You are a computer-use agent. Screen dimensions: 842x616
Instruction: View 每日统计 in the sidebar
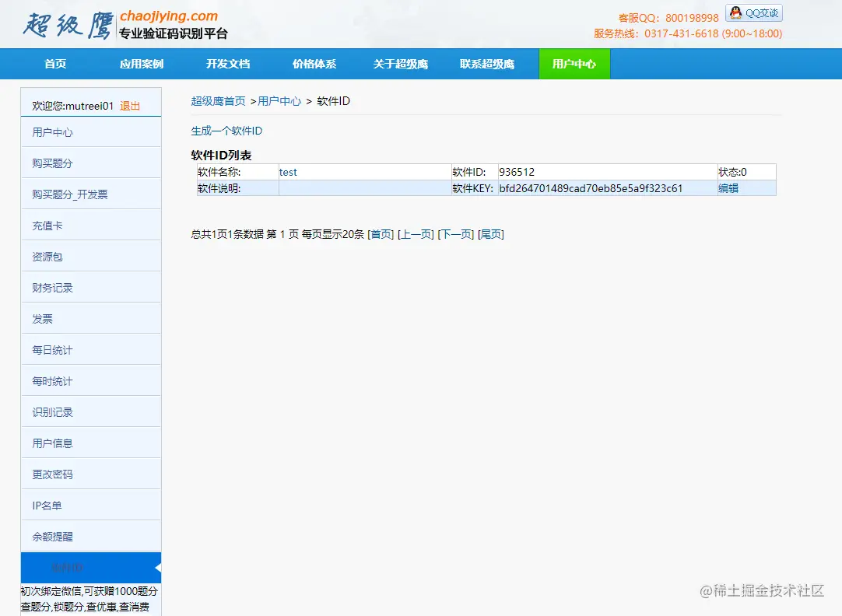(91, 350)
